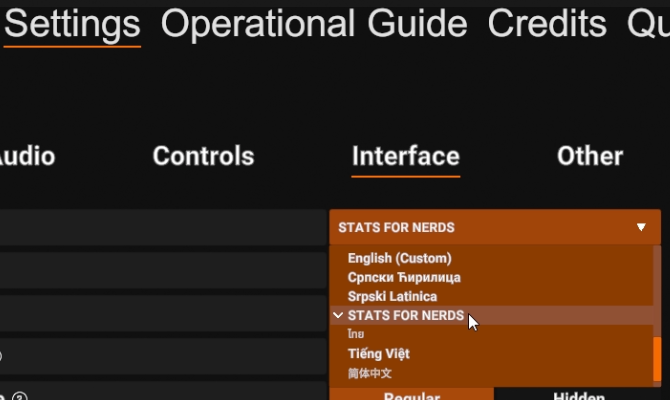The width and height of the screenshot is (670, 400).
Task: Select the Interface settings tab
Action: 405,156
